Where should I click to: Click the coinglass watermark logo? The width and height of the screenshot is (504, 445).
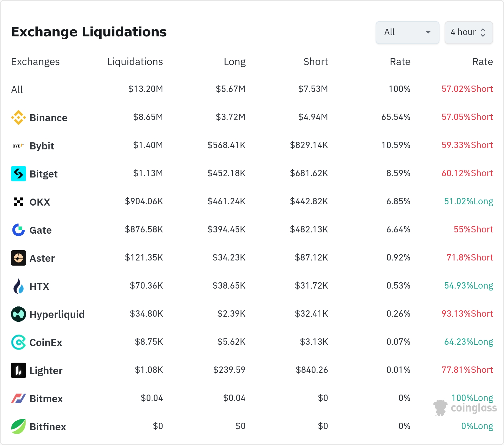(x=465, y=408)
